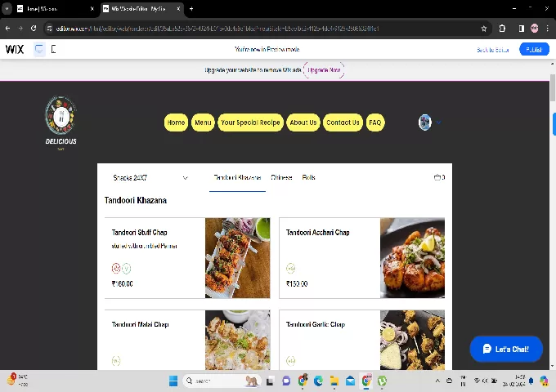Switch to desktop view icon in Wix bar
The image size is (556, 392).
click(38, 49)
